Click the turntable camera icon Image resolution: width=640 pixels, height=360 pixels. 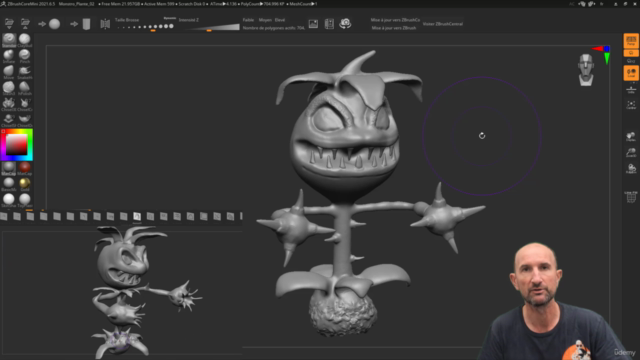(x=345, y=24)
